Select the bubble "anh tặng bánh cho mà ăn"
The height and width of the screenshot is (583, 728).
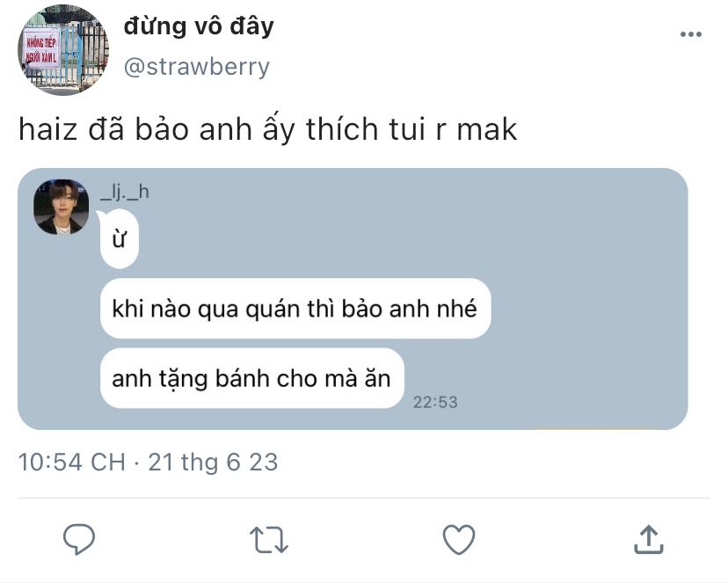(x=251, y=378)
